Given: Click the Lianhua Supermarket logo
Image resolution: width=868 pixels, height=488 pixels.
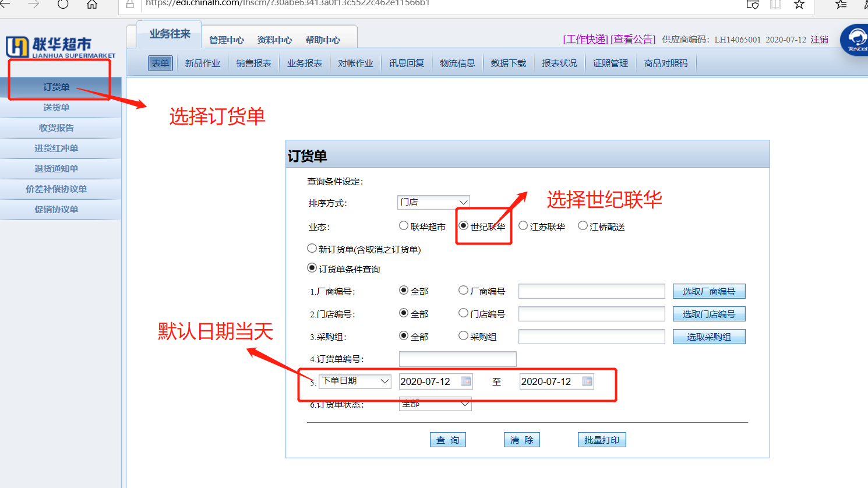Looking at the screenshot, I should click(x=61, y=47).
